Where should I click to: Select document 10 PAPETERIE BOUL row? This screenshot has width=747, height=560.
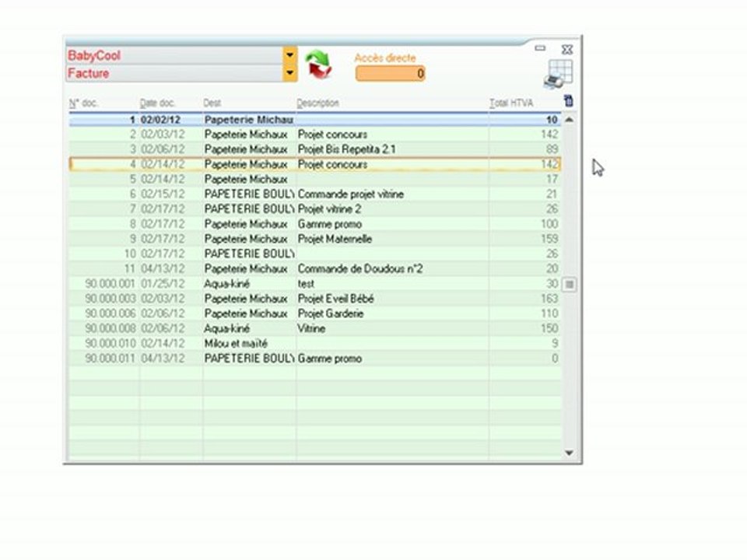315,254
